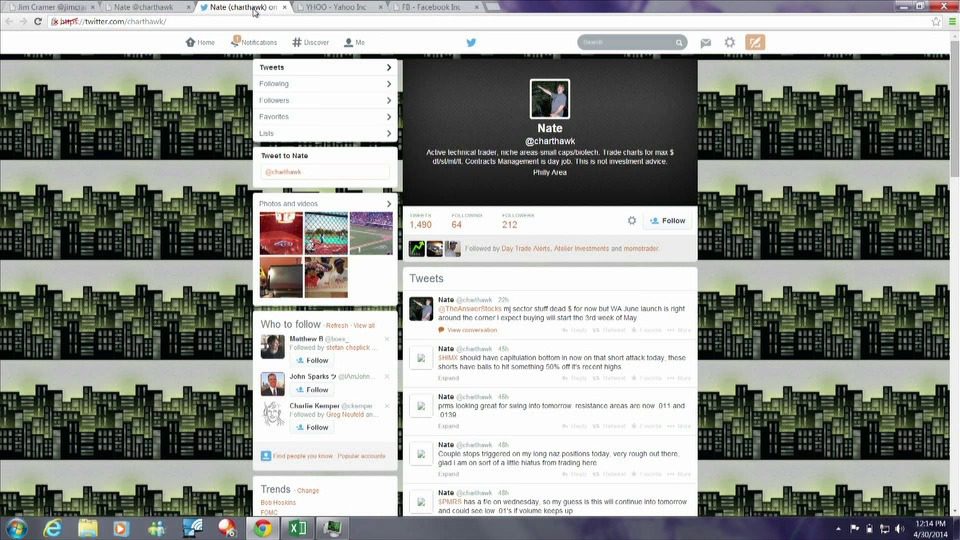Open the red stadium photo thumbnail

coord(281,233)
